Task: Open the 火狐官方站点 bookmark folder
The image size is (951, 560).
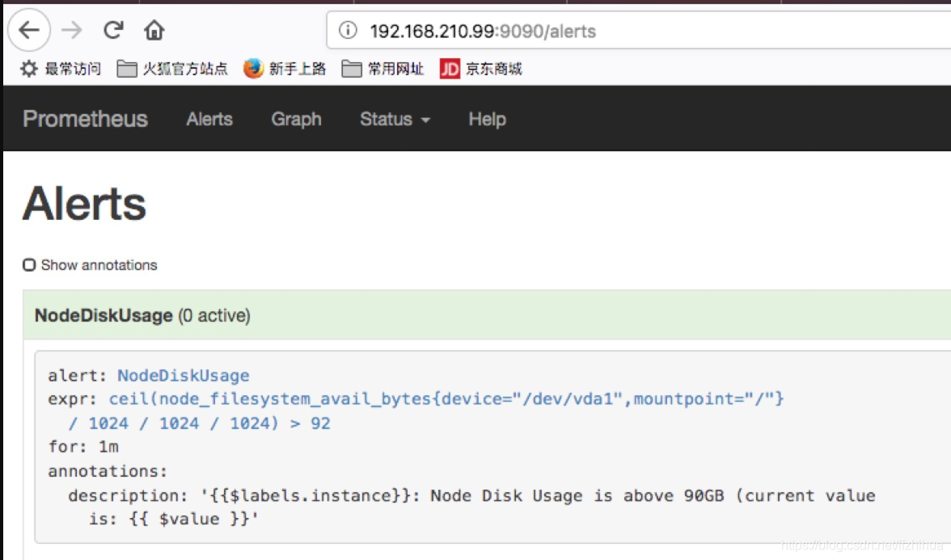Action: (172, 69)
